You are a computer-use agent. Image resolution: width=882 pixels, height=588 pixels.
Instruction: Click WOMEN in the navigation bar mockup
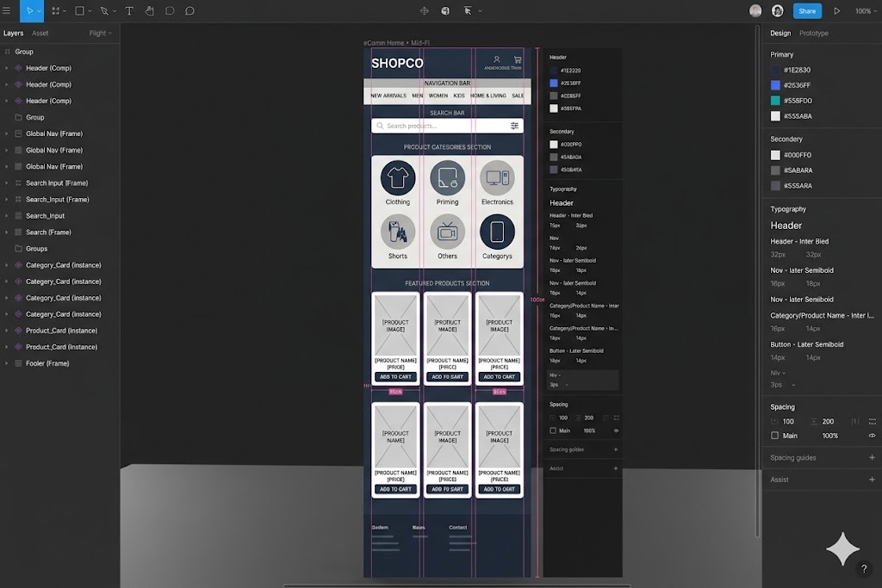(438, 96)
